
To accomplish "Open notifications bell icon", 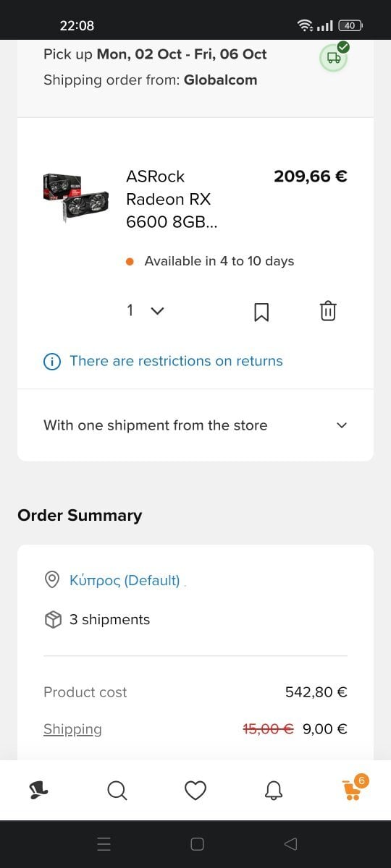I will click(274, 790).
